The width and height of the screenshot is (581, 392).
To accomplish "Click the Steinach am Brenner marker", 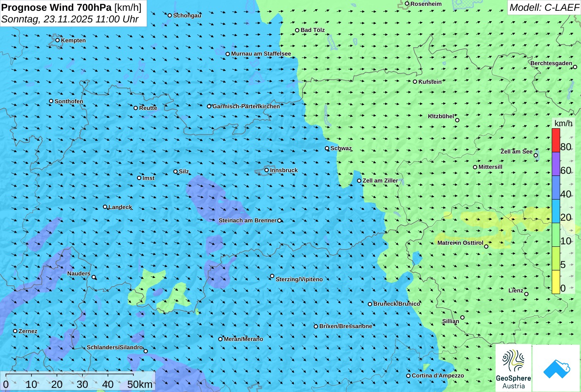I will (x=279, y=221).
